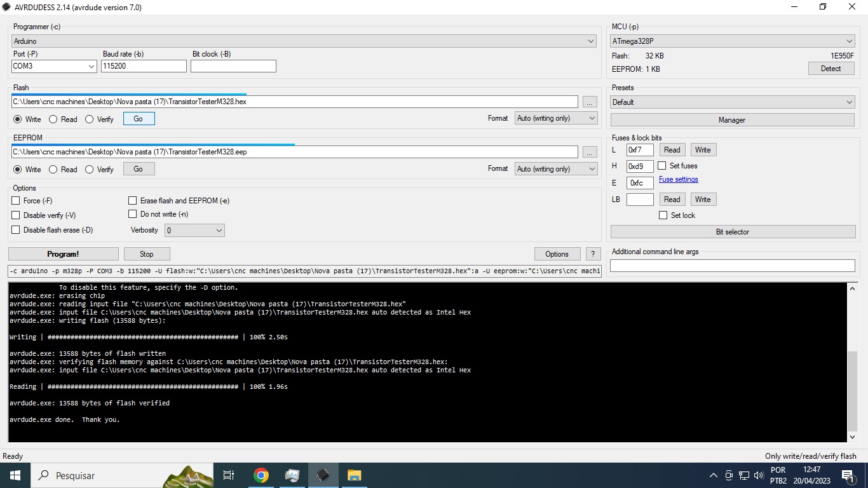
Task: Click the "avrdude.exe done. Thank you." console line
Action: pyautogui.click(x=65, y=419)
